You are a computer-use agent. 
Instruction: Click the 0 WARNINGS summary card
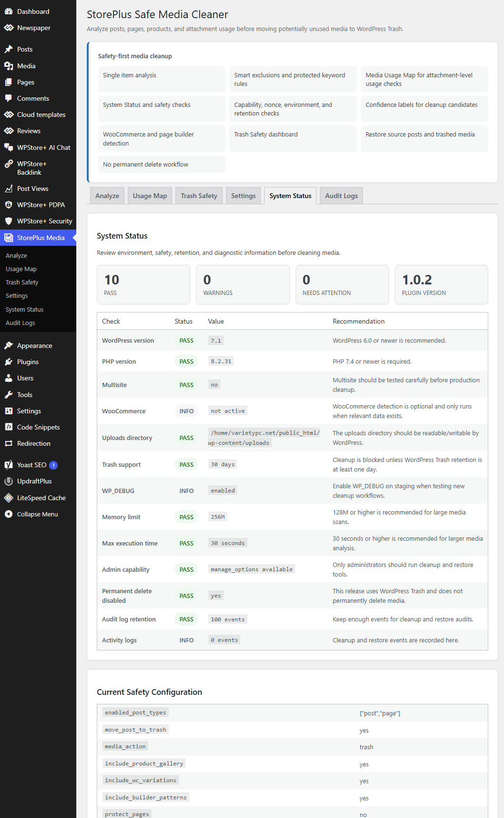tap(243, 284)
